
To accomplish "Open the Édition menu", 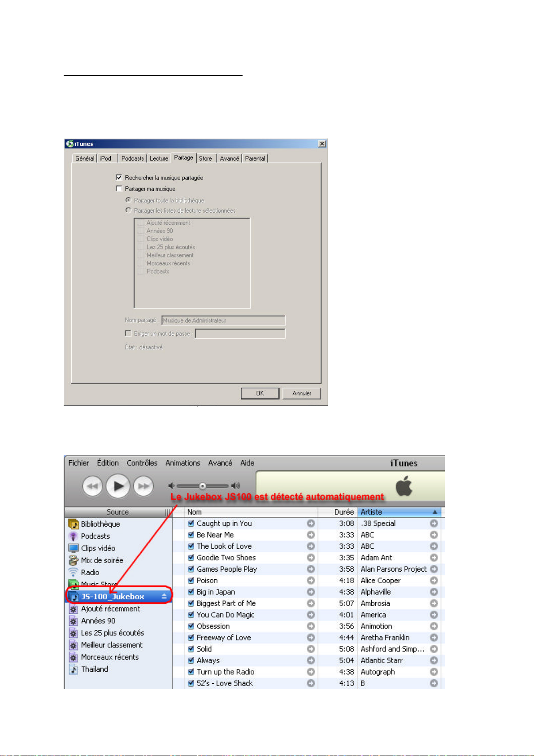I will pos(108,463).
